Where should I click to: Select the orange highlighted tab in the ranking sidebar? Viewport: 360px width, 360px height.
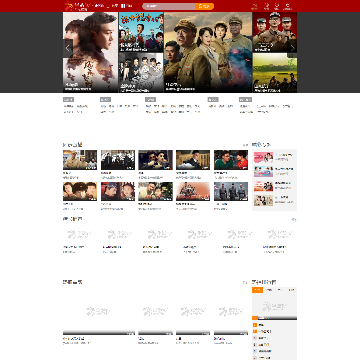(x=257, y=290)
